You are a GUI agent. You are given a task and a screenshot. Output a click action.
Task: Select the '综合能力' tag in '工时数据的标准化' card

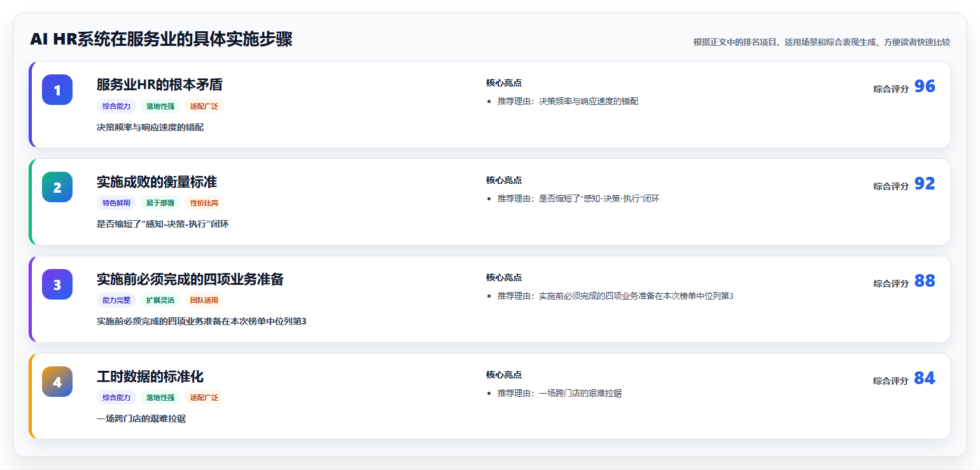click(116, 398)
